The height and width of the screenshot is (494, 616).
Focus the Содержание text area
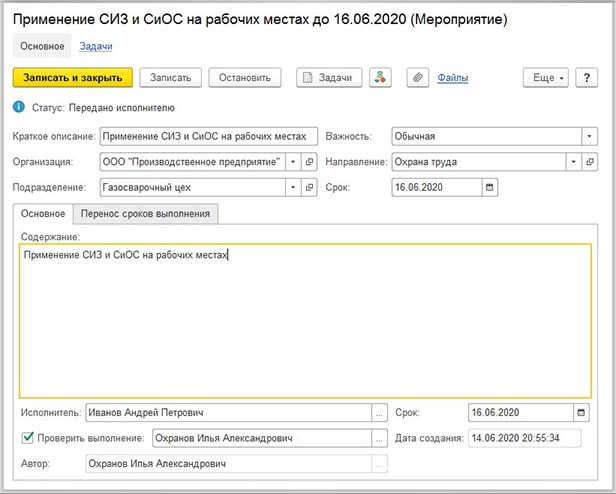pyautogui.click(x=305, y=321)
